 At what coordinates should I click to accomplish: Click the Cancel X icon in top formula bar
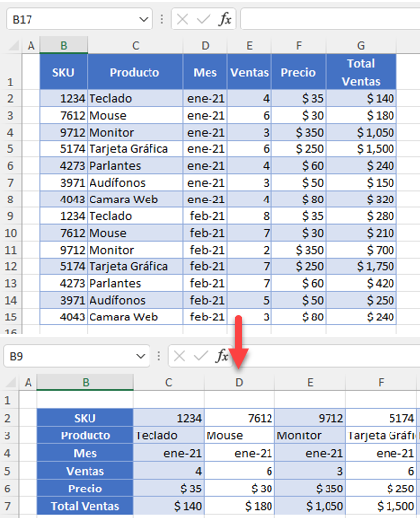182,19
